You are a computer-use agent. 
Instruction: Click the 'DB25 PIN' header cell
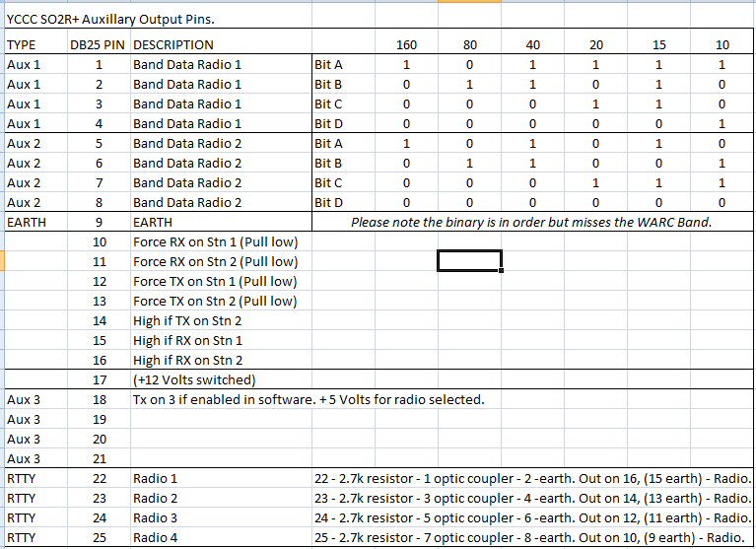[x=99, y=44]
